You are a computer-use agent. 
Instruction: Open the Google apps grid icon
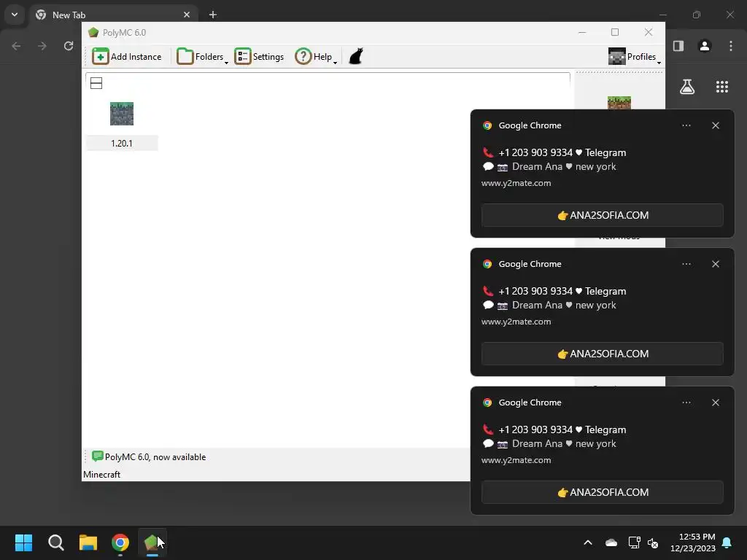tap(721, 87)
